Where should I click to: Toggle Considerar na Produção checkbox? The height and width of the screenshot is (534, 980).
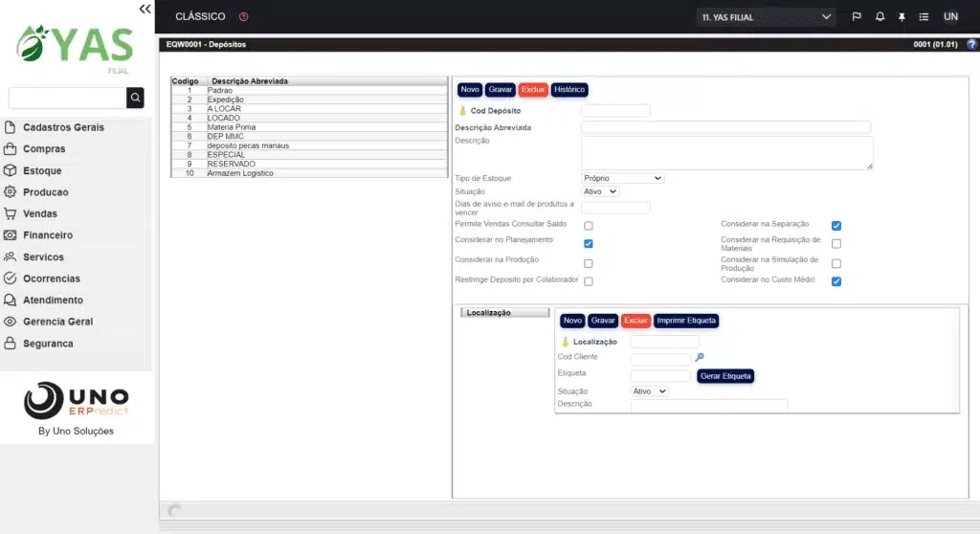coord(589,264)
